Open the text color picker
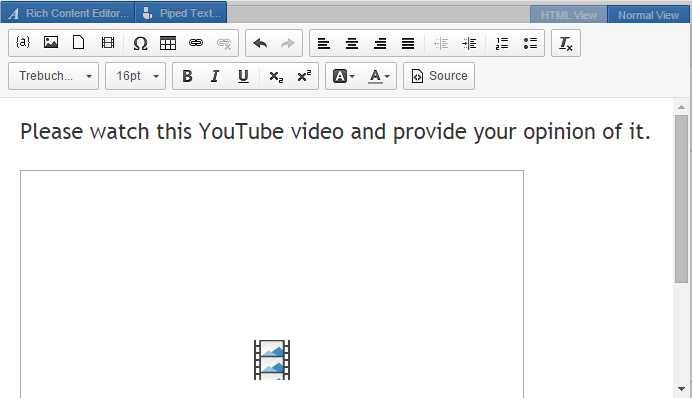The height and width of the screenshot is (398, 692). click(x=379, y=76)
